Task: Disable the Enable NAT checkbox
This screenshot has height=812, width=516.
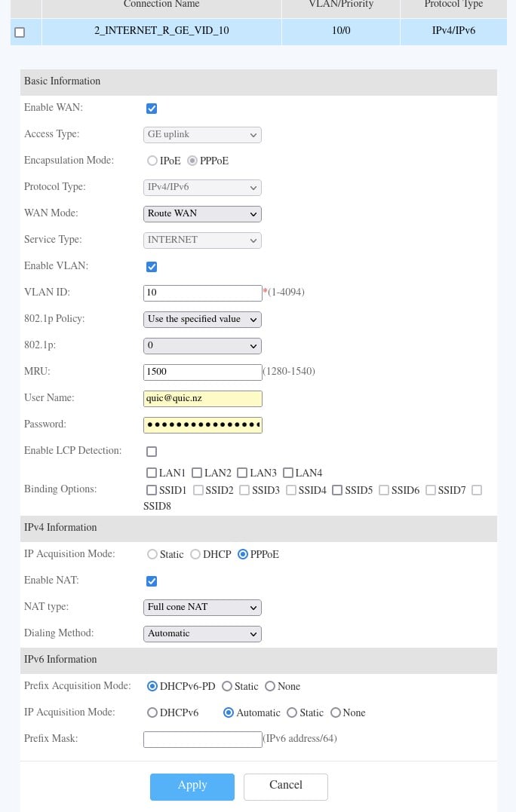Action: pyautogui.click(x=152, y=581)
